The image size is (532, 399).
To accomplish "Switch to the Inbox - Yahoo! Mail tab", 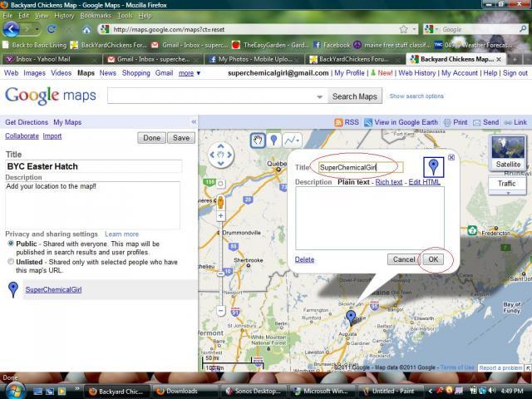I will (x=51, y=59).
